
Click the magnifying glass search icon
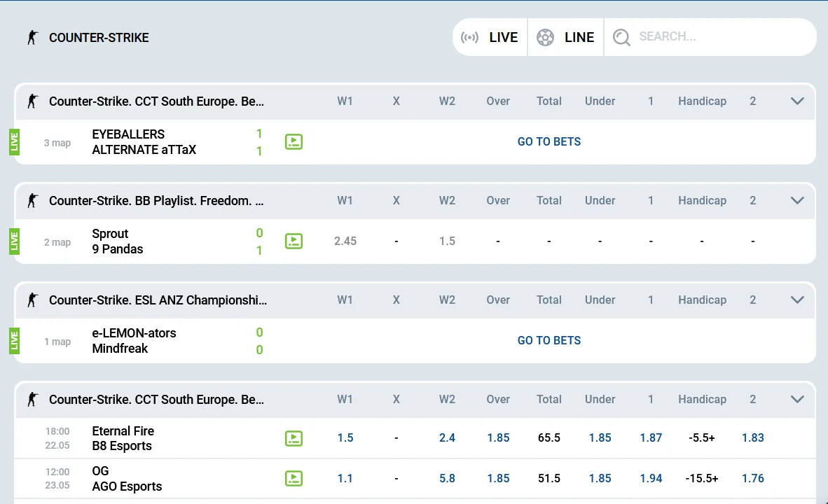[621, 38]
